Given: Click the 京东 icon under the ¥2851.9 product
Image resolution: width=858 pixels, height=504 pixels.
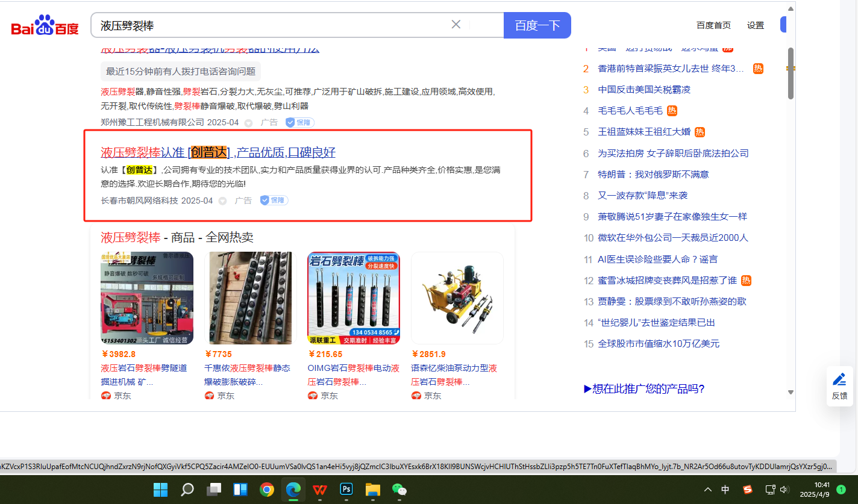Looking at the screenshot, I should pyautogui.click(x=416, y=396).
